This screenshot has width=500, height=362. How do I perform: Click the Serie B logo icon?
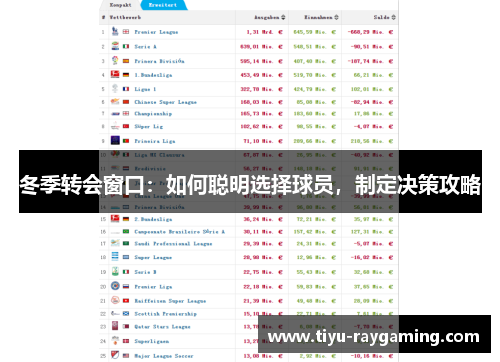[x=115, y=272]
